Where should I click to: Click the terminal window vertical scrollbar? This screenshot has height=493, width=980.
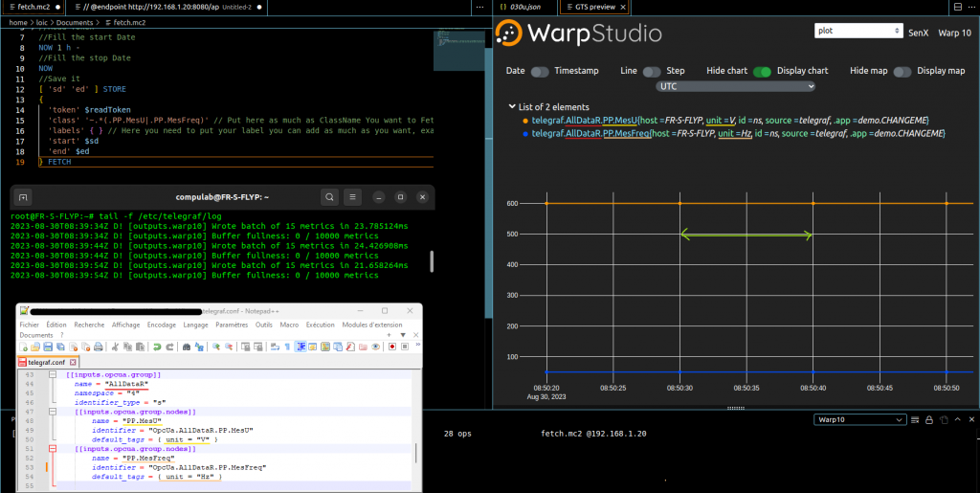pos(432,261)
